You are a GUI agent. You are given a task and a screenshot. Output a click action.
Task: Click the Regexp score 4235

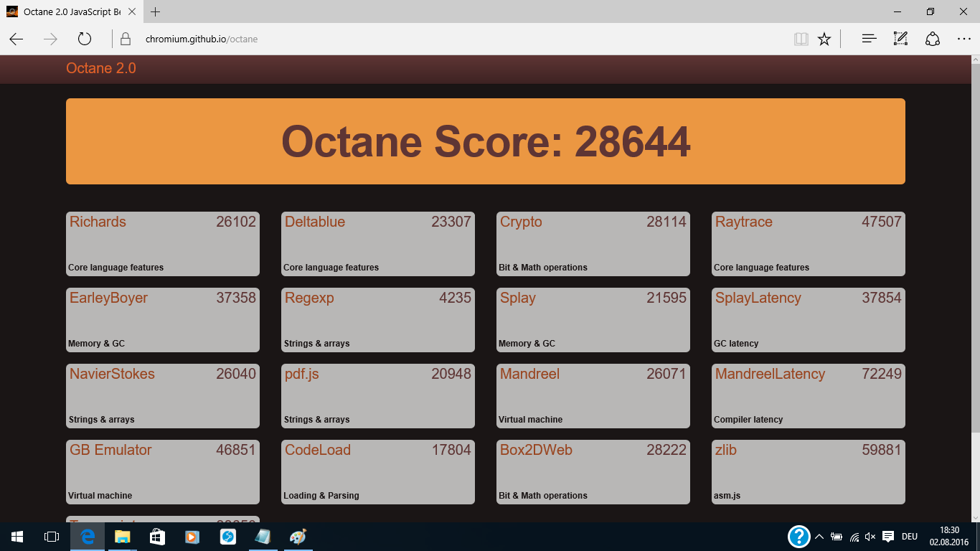(x=455, y=298)
